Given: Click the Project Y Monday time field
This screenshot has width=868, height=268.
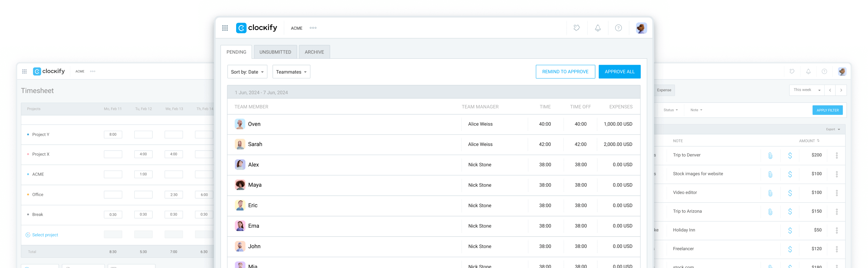Looking at the screenshot, I should coord(113,135).
